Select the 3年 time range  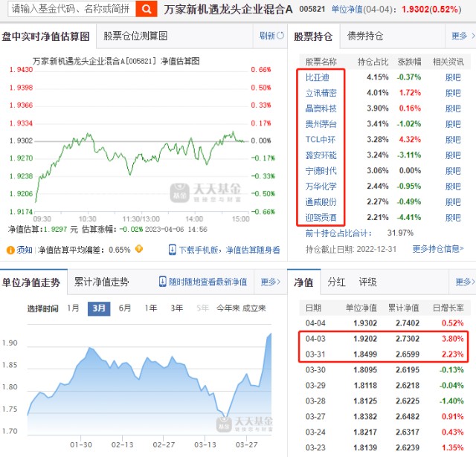point(177,308)
